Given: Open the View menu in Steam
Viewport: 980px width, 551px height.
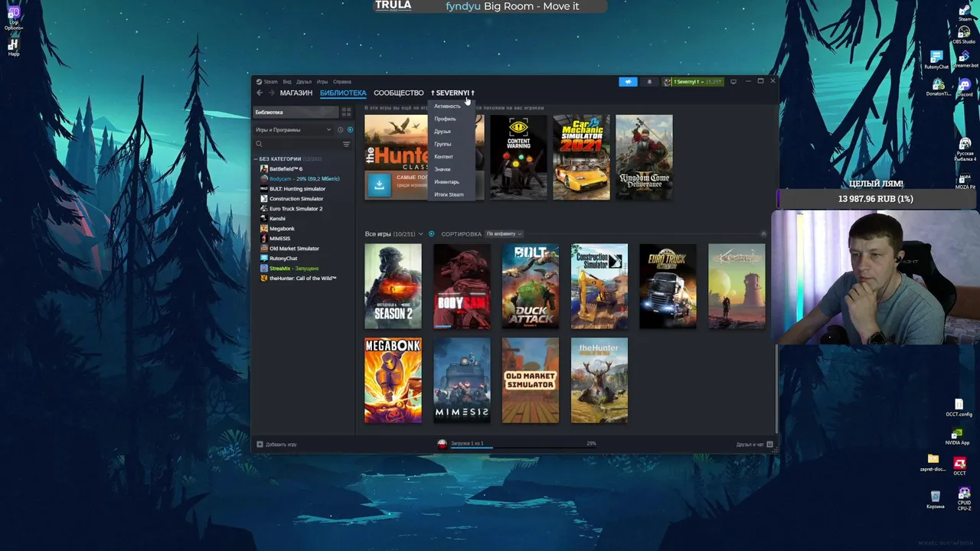Looking at the screenshot, I should click(287, 82).
